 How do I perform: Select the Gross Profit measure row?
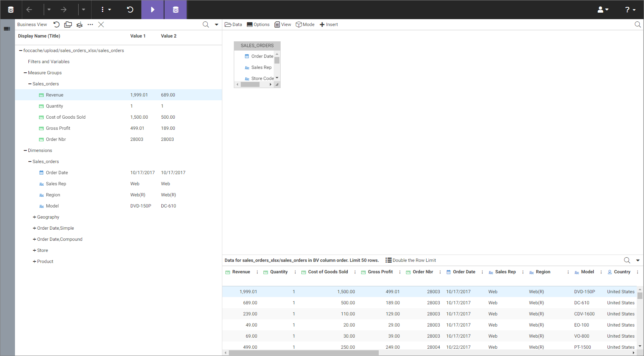(58, 128)
